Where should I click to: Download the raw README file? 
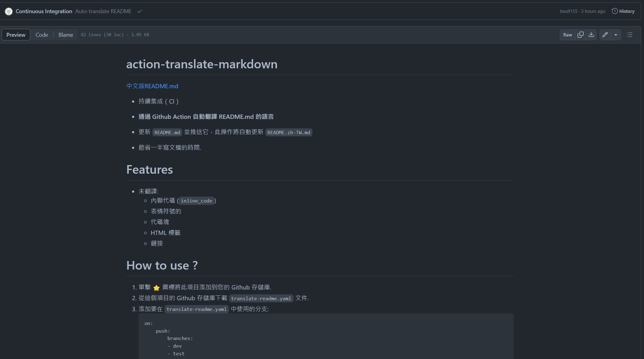point(591,35)
